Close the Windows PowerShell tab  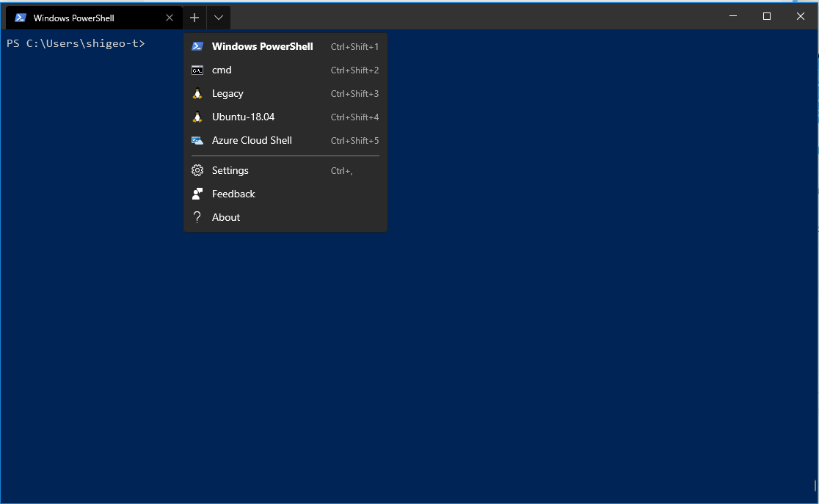coord(170,18)
